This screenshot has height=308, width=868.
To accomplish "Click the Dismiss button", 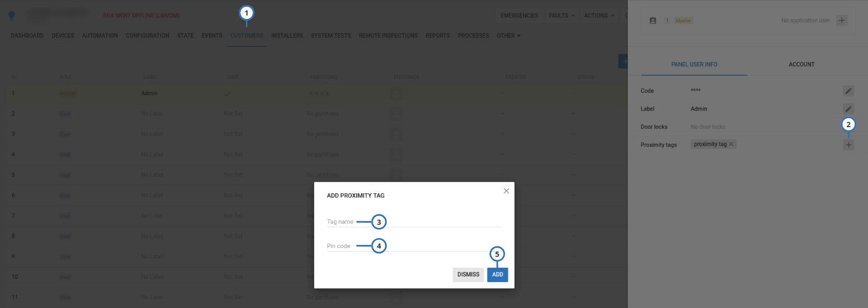I will click(468, 274).
